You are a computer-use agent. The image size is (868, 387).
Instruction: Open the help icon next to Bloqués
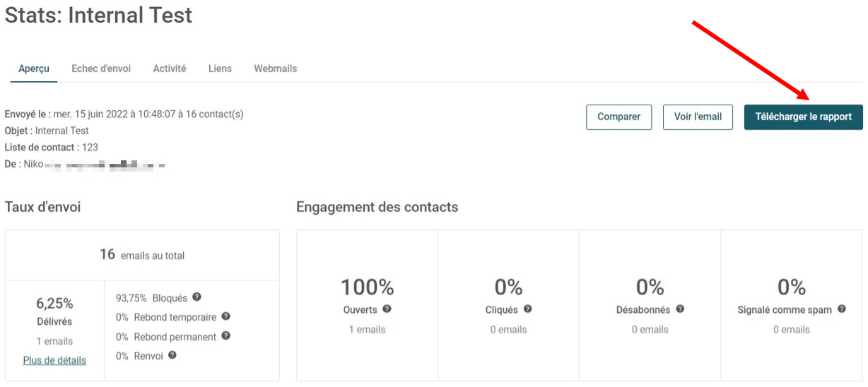point(197,297)
